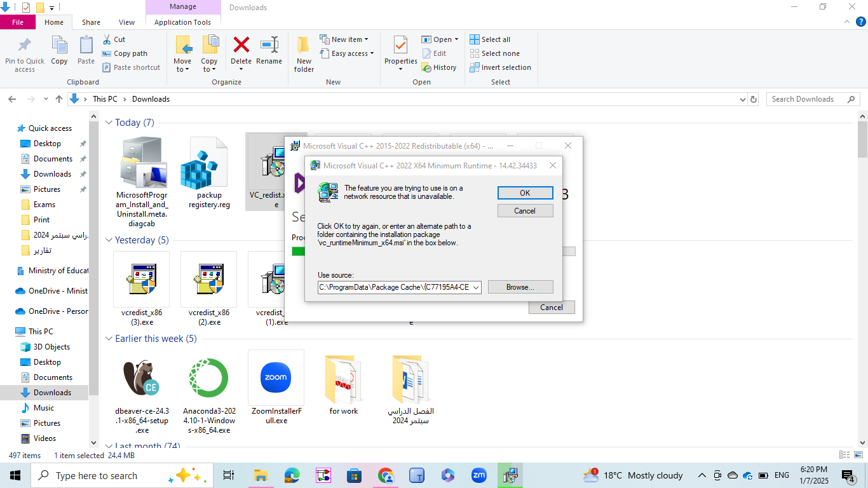The image size is (868, 488).
Task: Click Cancel in the Redistributable setup window
Action: [x=552, y=308]
